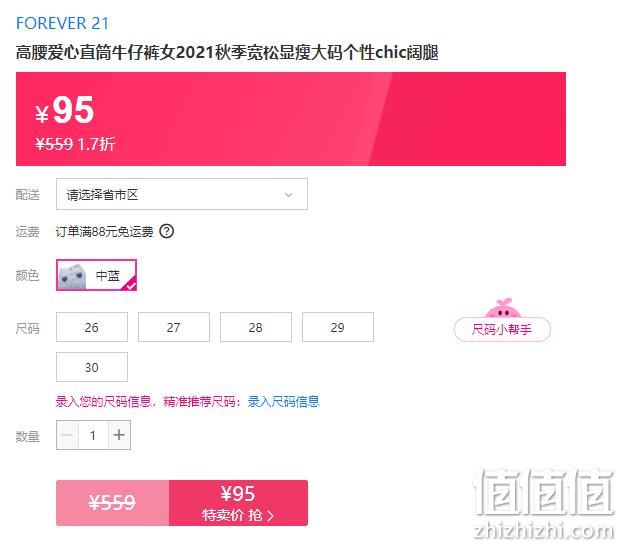This screenshot has height=548, width=623.
Task: Choose size 30 option
Action: tap(92, 367)
